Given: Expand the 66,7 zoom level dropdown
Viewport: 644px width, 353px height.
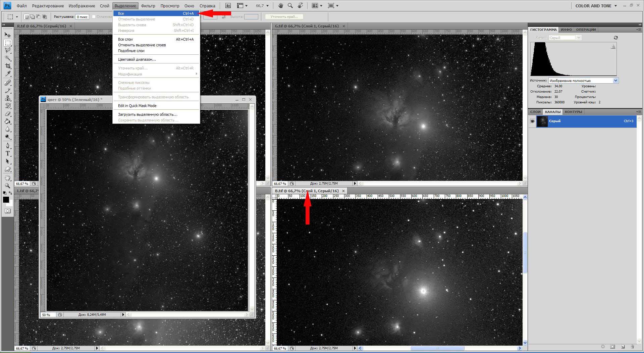Looking at the screenshot, I should pyautogui.click(x=267, y=6).
